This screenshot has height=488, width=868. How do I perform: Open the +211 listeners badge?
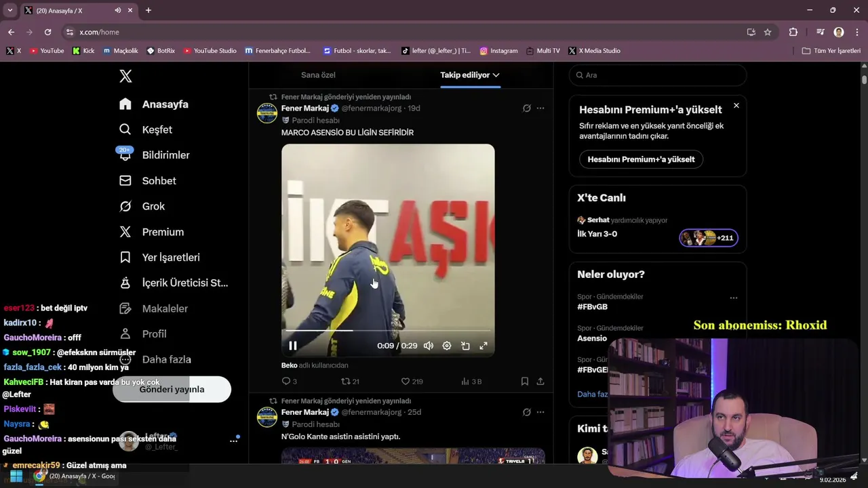pos(709,238)
